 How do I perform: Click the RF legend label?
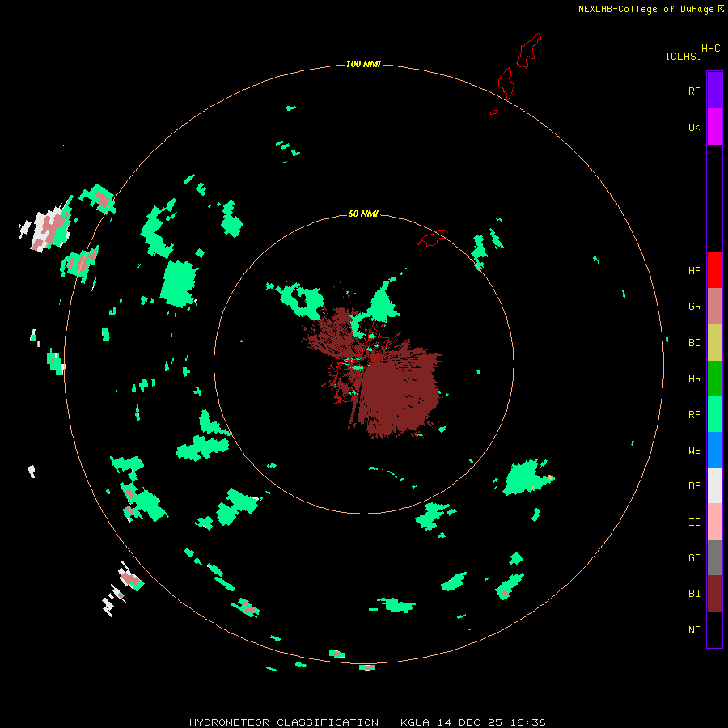point(694,91)
